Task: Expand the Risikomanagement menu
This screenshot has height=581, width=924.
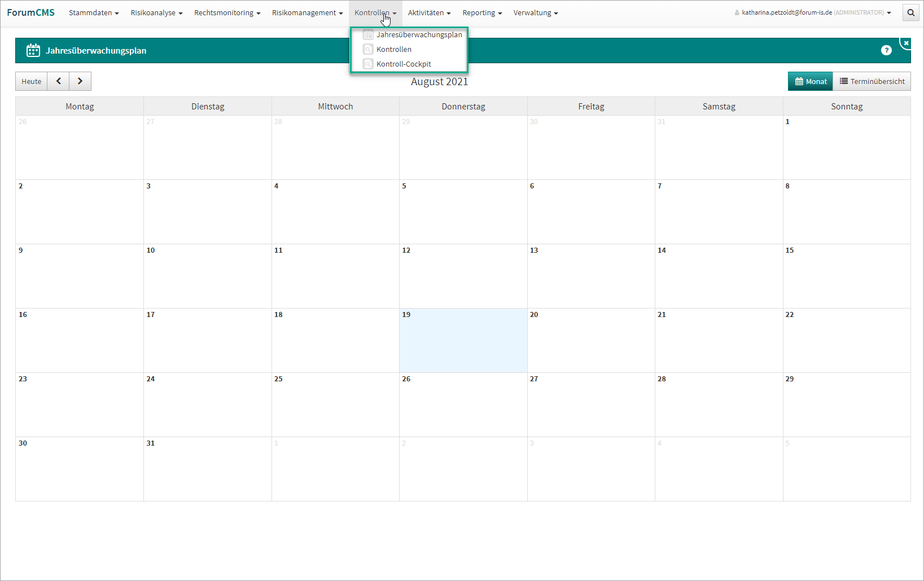Action: [307, 12]
